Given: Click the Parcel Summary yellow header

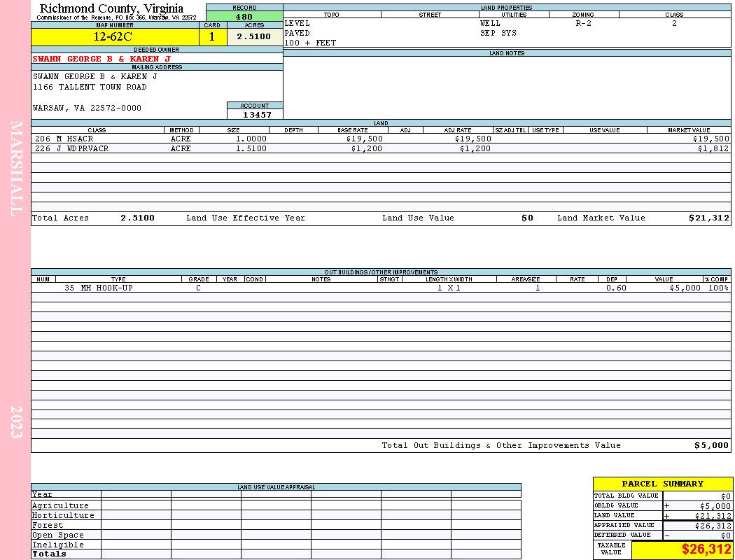Looking at the screenshot, I should click(x=662, y=484).
